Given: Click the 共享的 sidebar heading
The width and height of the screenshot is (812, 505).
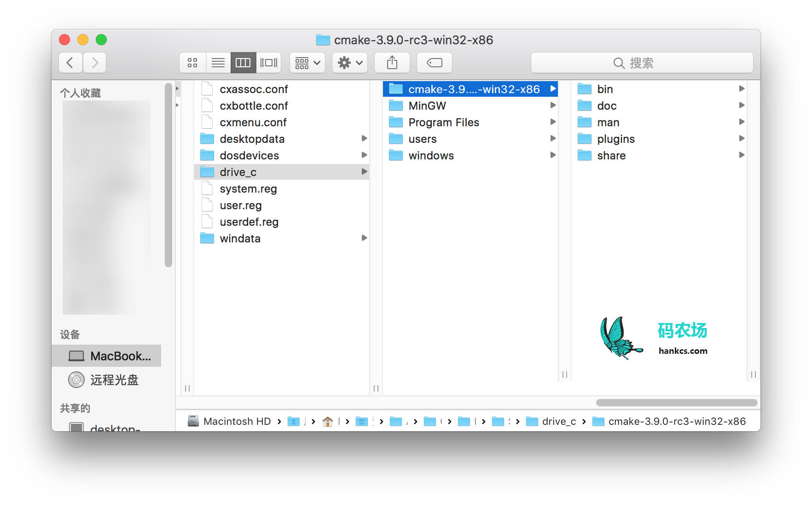Looking at the screenshot, I should (x=75, y=408).
